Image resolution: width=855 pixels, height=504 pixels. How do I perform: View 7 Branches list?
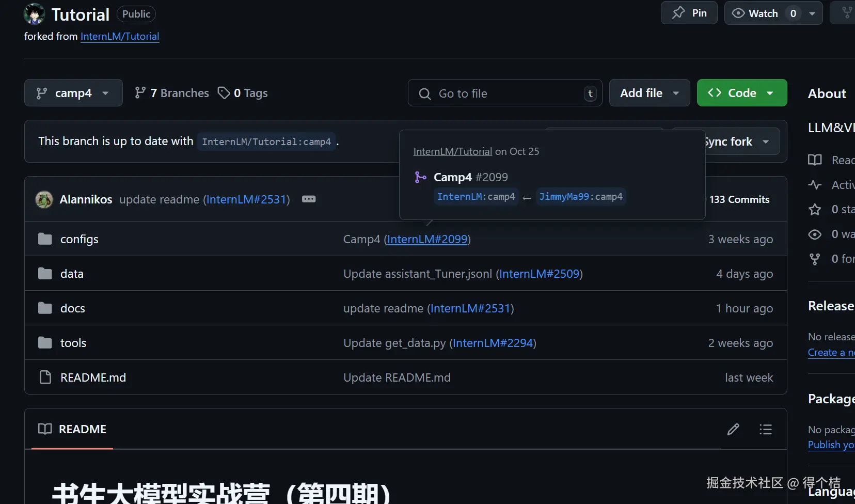point(172,93)
